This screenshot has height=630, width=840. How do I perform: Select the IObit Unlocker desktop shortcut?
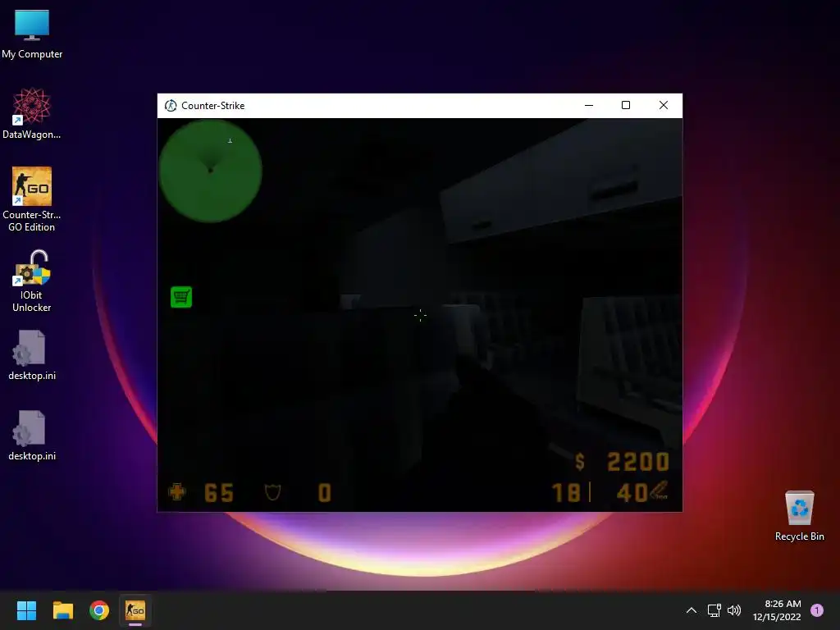32,281
